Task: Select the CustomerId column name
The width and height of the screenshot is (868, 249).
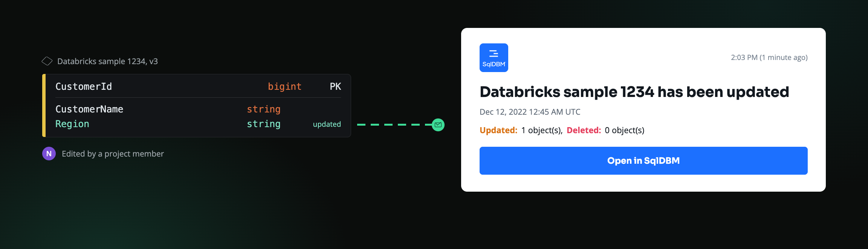Action: [x=84, y=86]
